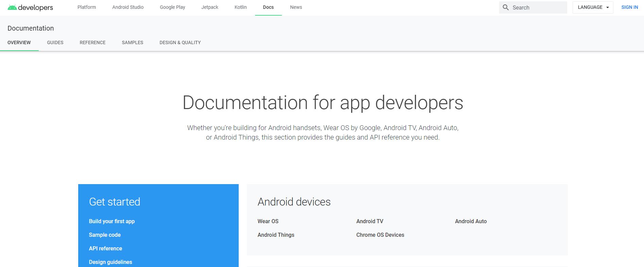Switch to the REFERENCE tab
Image resolution: width=644 pixels, height=267 pixels.
click(x=92, y=42)
